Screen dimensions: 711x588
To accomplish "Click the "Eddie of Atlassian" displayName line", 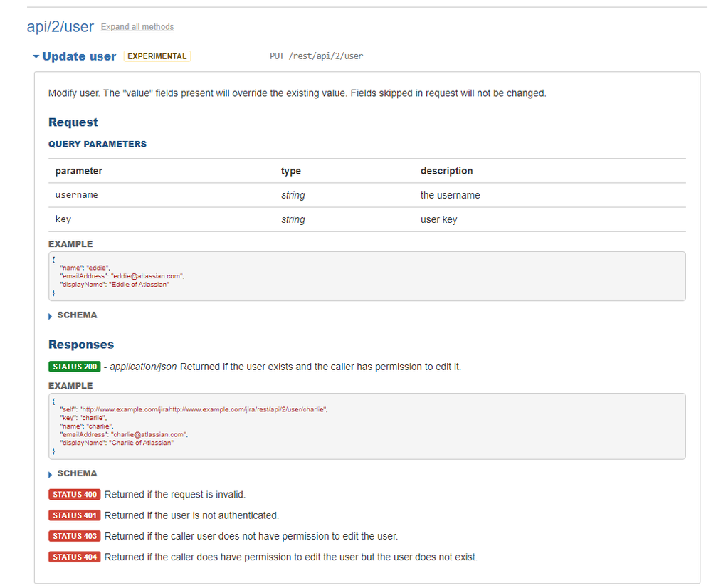I will click(115, 285).
